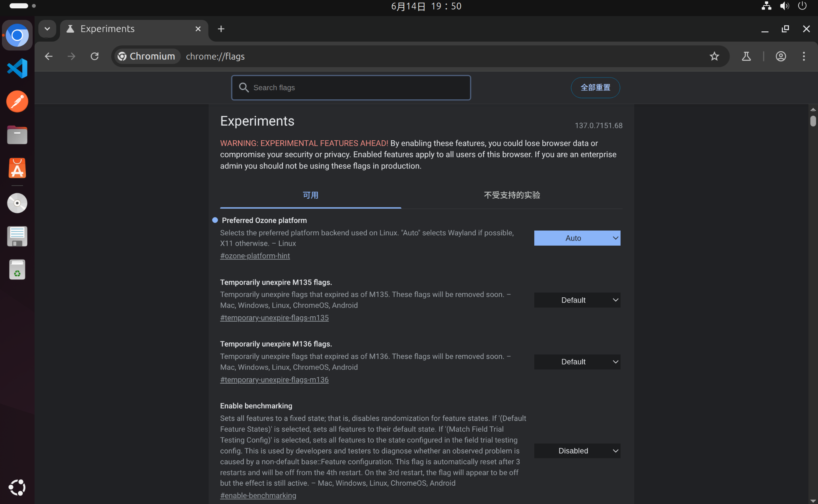
Task: Expand the tab search chevron
Action: tap(47, 29)
